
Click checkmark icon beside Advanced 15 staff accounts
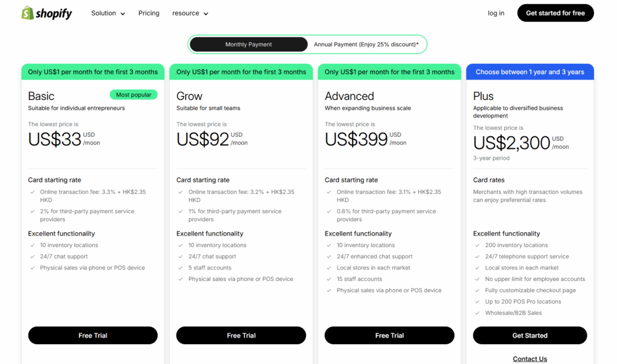point(329,280)
